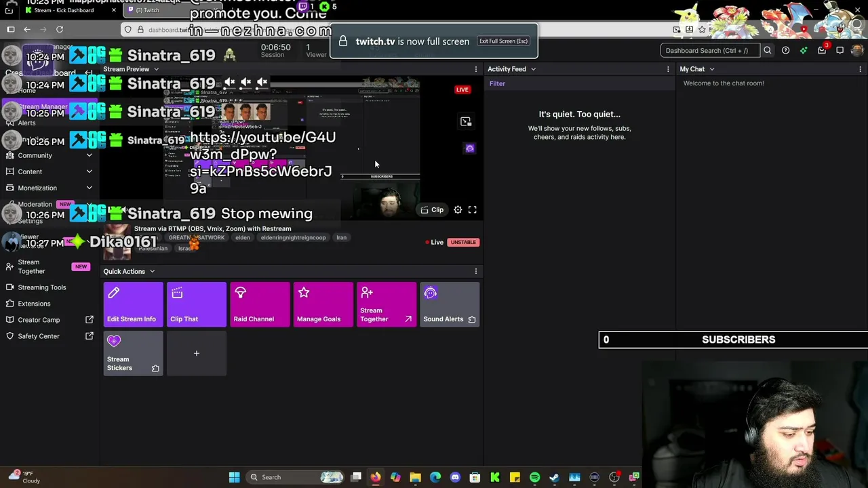Toggle fullscreen on stream preview
The image size is (868, 488).
click(x=473, y=210)
